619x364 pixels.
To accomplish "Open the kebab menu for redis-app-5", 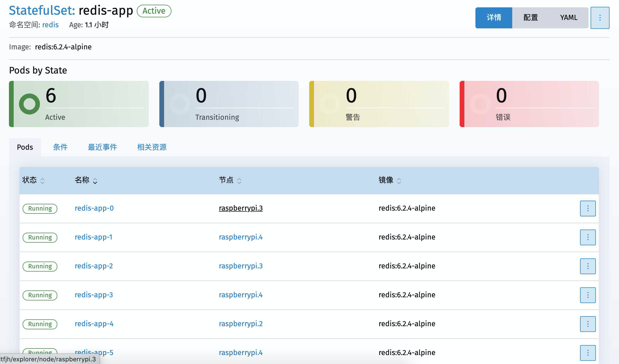I will coord(588,353).
